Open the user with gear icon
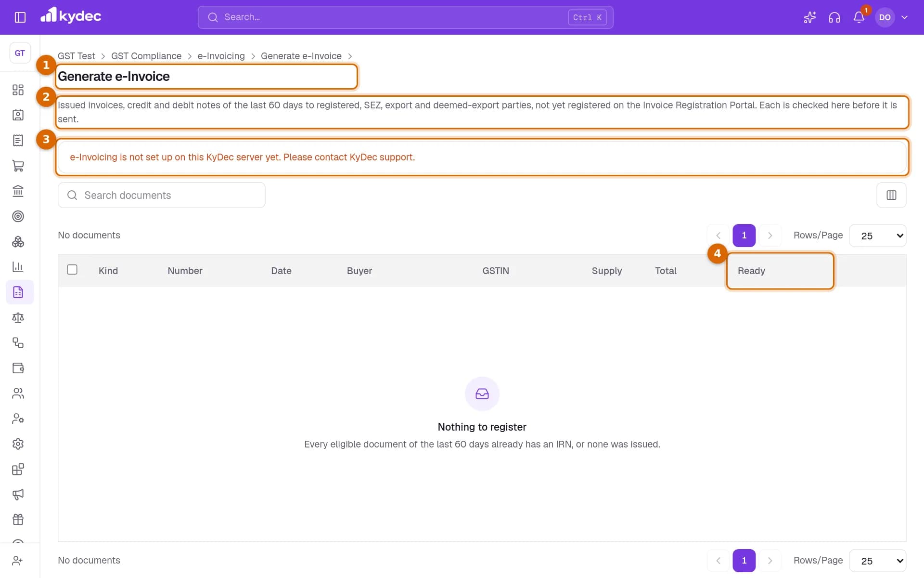924x578 pixels. [x=18, y=419]
